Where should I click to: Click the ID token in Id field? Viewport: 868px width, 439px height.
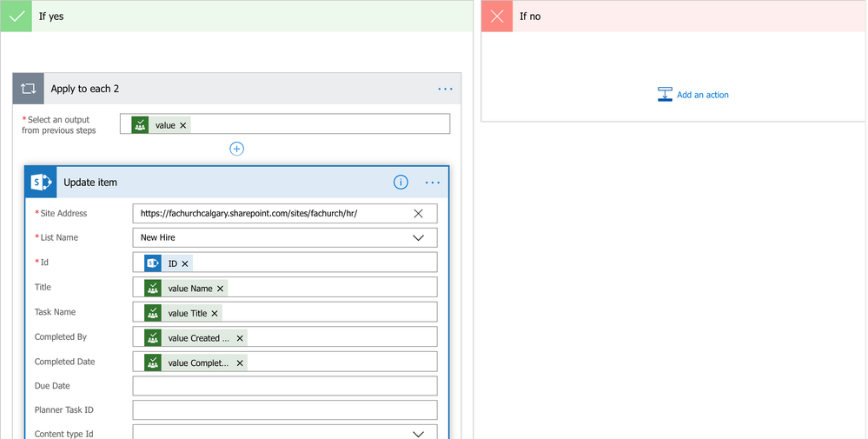point(169,263)
